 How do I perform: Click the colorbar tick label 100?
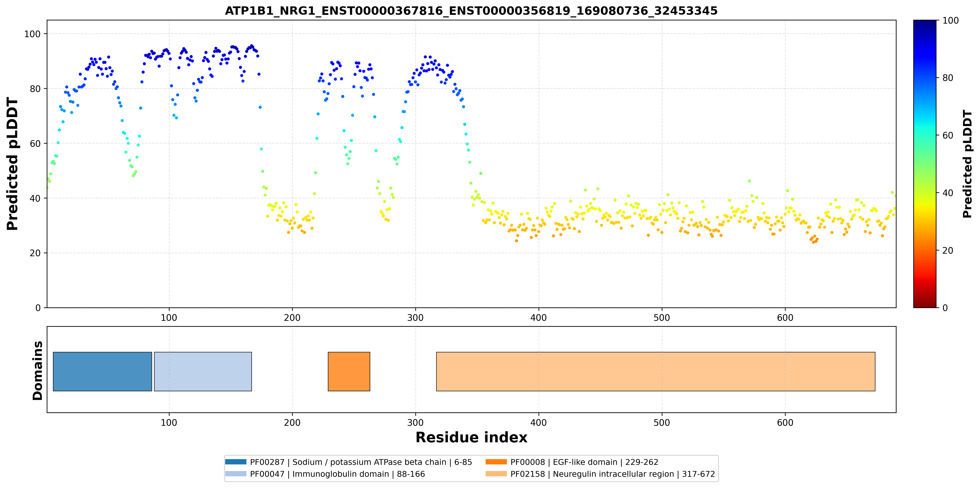950,21
